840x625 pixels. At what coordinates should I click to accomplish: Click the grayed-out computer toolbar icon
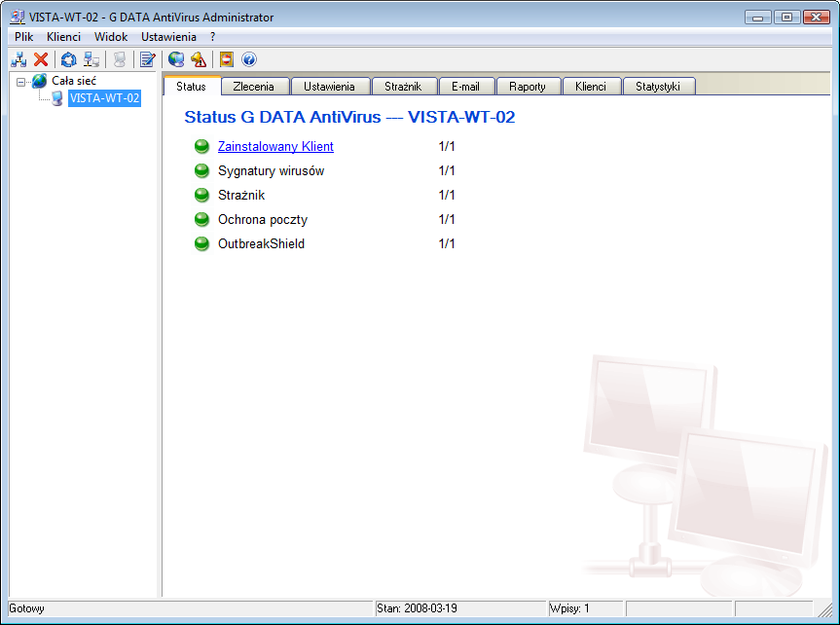[120, 59]
